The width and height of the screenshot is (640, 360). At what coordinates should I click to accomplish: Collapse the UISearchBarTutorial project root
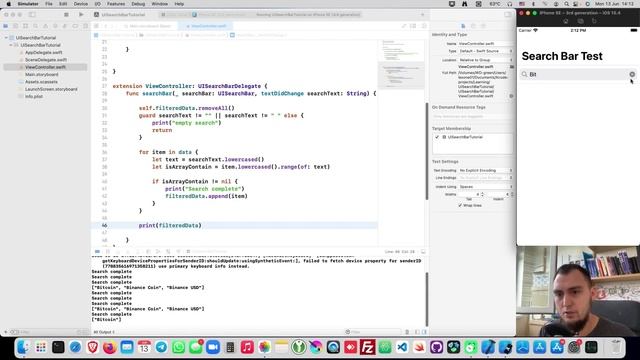[x=6, y=38]
